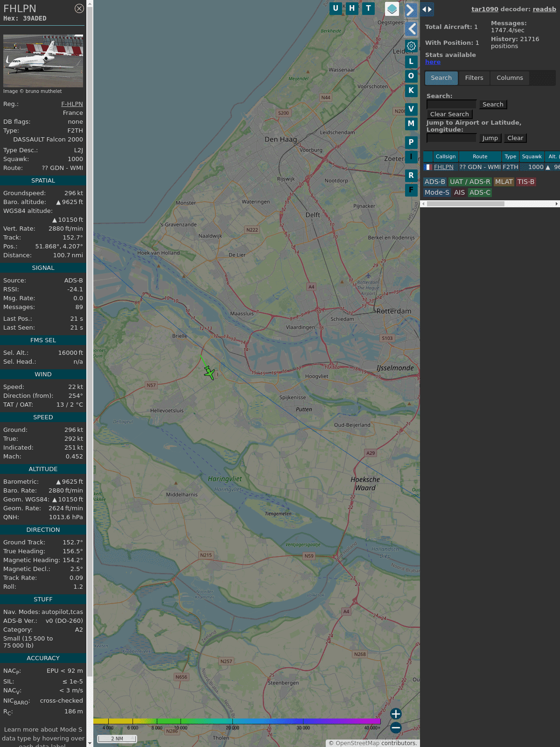Toggle the K map button
The height and width of the screenshot is (747, 560).
411,91
